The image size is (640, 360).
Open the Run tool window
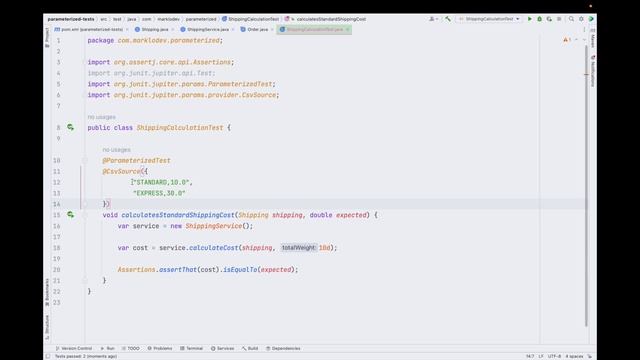tap(107, 348)
